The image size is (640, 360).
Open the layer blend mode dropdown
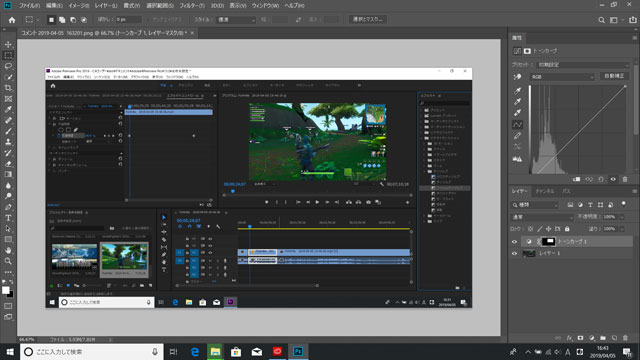[542, 217]
